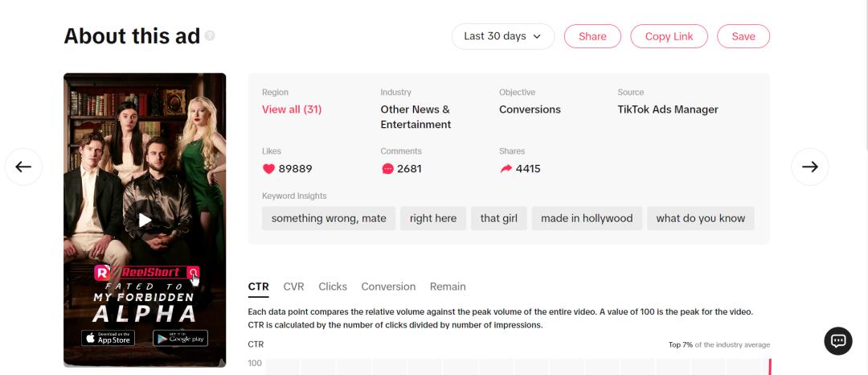868x375 pixels.
Task: Open the chat support icon
Action: [x=838, y=341]
